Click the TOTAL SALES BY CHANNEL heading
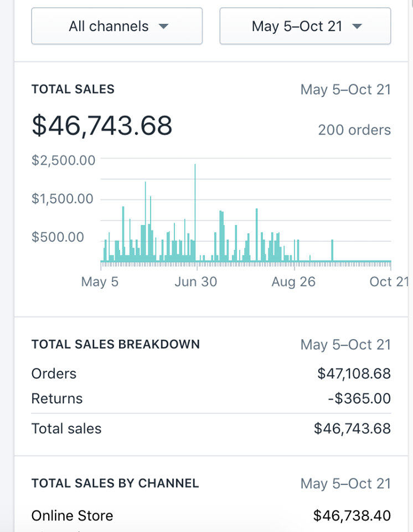This screenshot has height=532, width=413. click(115, 483)
